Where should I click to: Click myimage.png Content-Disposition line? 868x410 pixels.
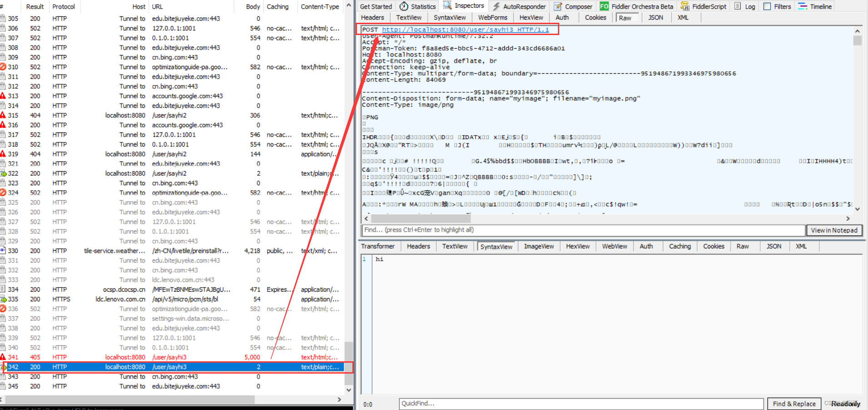(x=501, y=98)
